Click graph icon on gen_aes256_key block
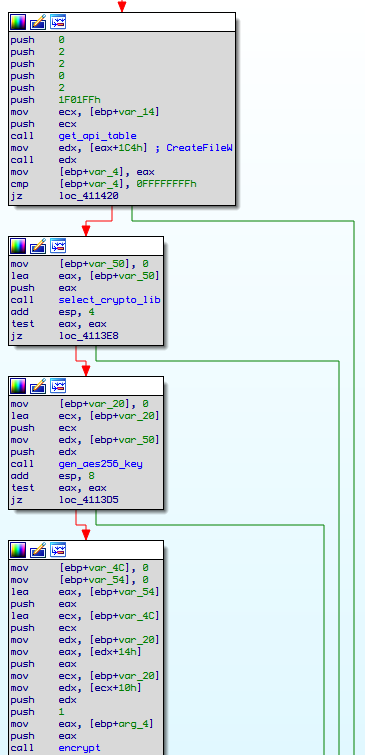 click(x=58, y=386)
